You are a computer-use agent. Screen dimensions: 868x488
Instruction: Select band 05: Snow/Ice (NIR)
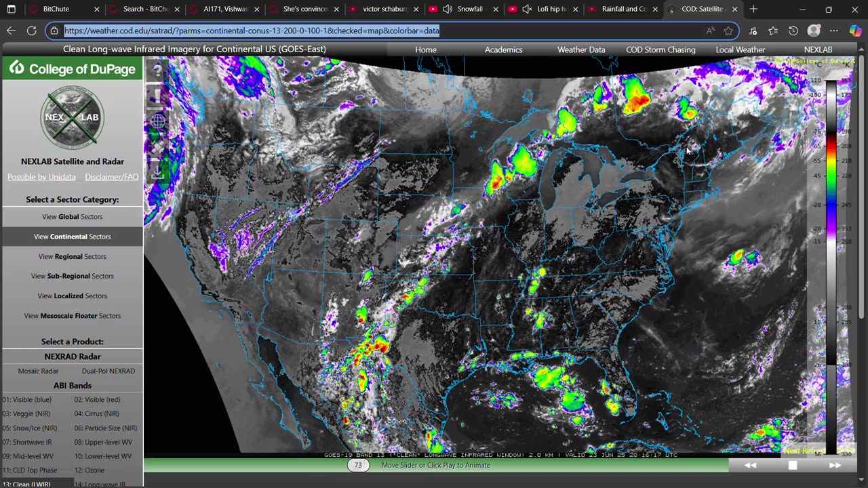click(x=30, y=428)
